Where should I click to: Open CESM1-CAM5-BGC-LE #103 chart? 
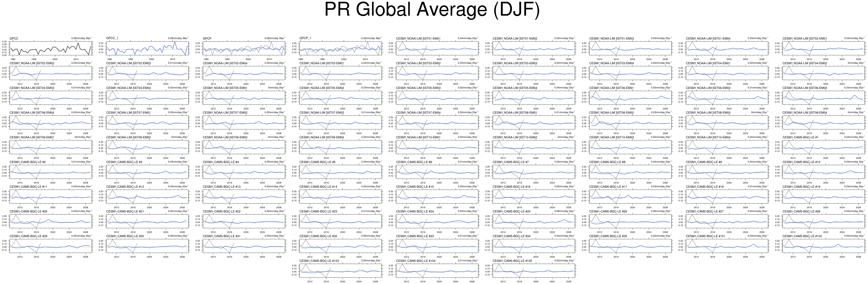click(x=340, y=270)
